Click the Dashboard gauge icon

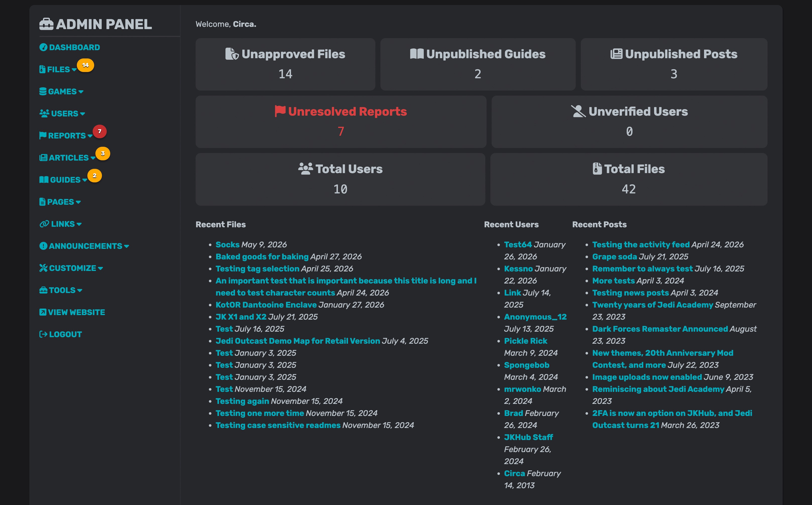click(43, 47)
